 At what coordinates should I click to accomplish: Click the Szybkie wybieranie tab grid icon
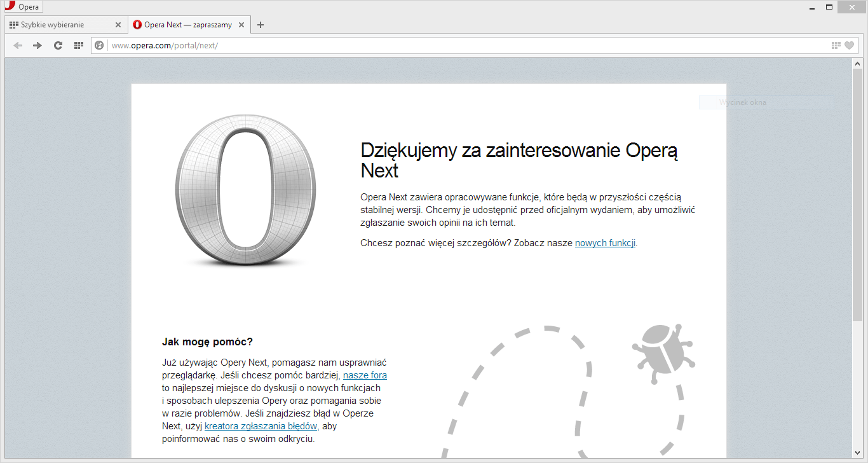point(13,25)
